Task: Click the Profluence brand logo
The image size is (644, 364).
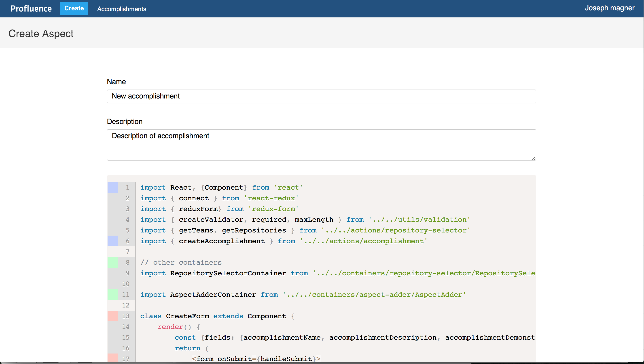Action: tap(31, 9)
